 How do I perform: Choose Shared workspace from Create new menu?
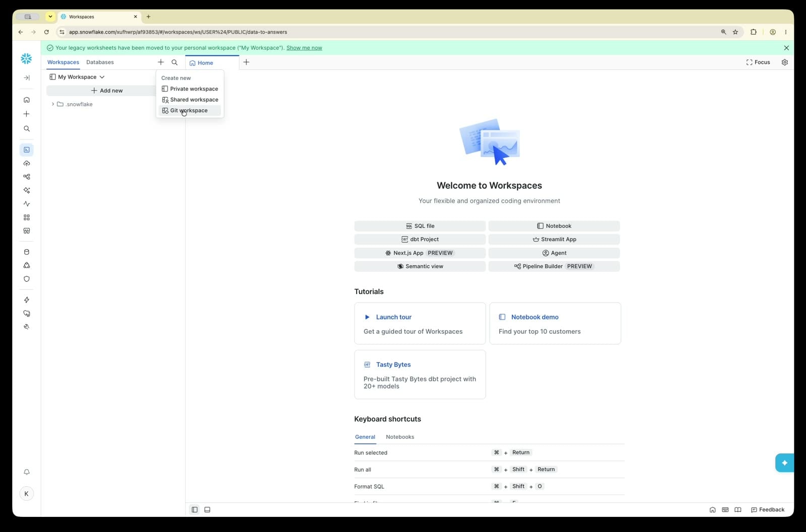click(x=189, y=100)
